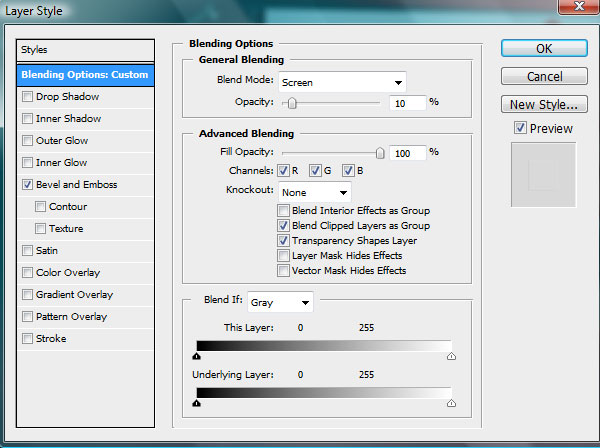The height and width of the screenshot is (448, 600).
Task: Open the Bevel and Emboss settings label
Action: pyautogui.click(x=77, y=184)
